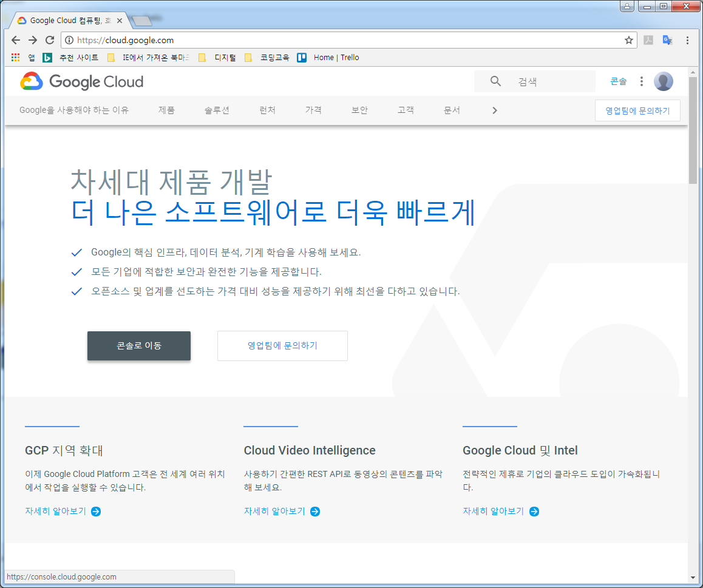
Task: Click the search magnifier icon
Action: pos(495,81)
